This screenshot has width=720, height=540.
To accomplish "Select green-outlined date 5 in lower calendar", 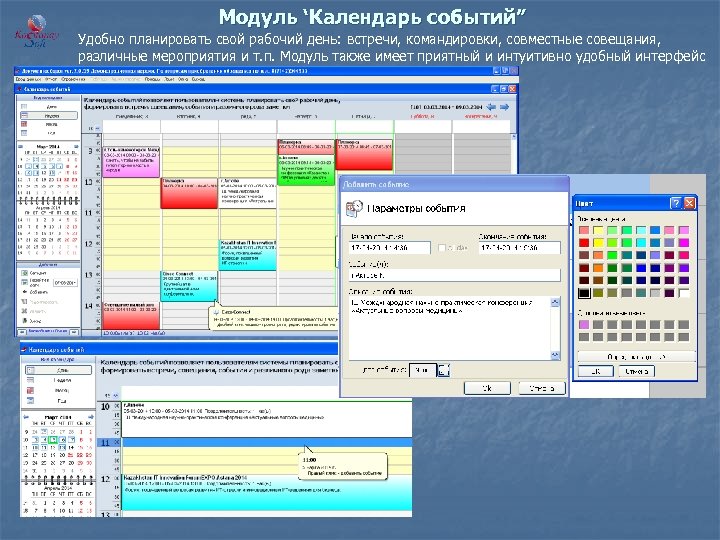I will pyautogui.click(x=53, y=440).
